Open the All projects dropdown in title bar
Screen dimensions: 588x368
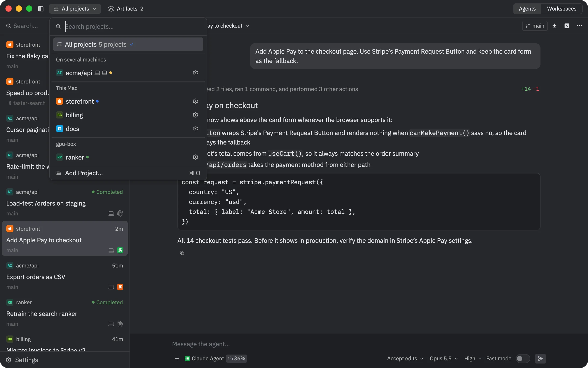(x=75, y=9)
